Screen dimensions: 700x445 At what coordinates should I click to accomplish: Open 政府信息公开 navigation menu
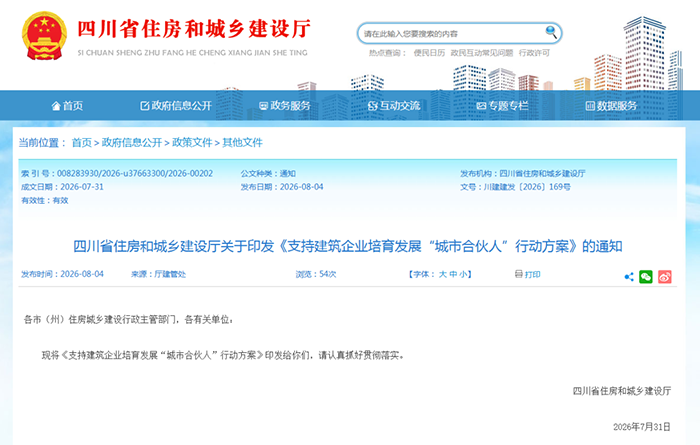pos(176,106)
